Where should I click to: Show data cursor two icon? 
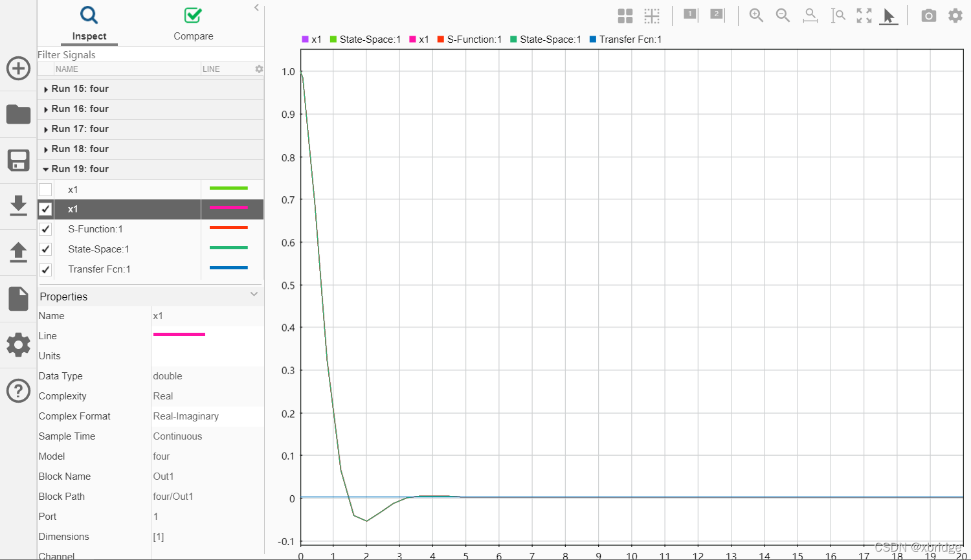[x=717, y=14]
